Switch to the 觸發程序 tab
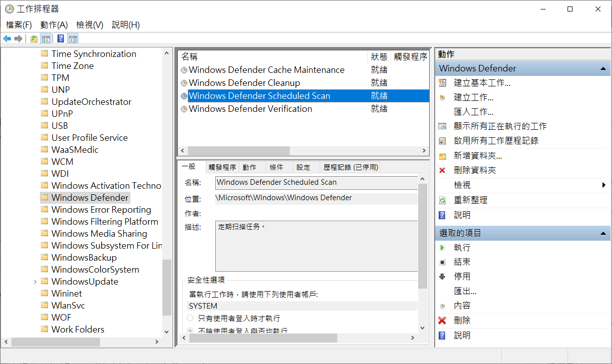 pos(222,167)
